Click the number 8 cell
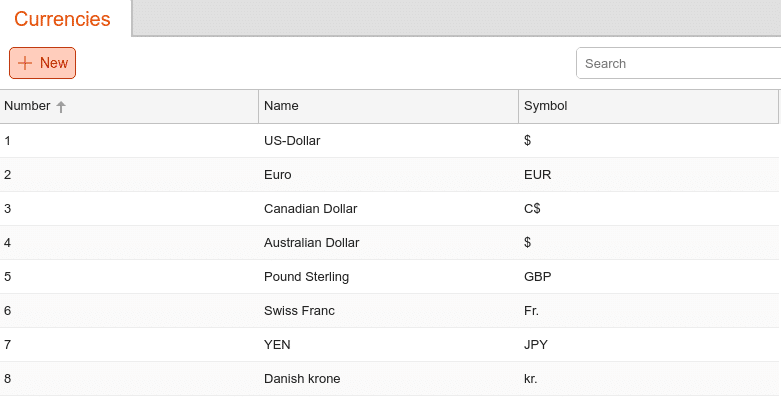Screen dimensions: 781x407 pos(129,379)
